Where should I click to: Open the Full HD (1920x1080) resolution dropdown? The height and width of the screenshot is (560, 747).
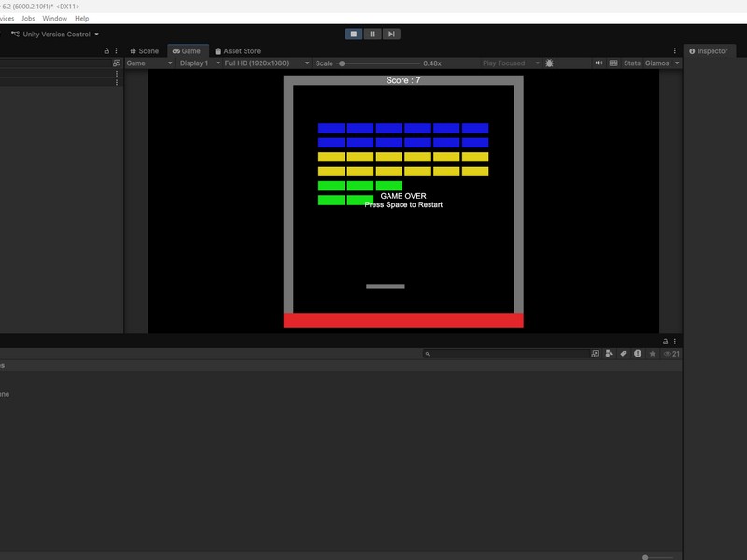(265, 63)
